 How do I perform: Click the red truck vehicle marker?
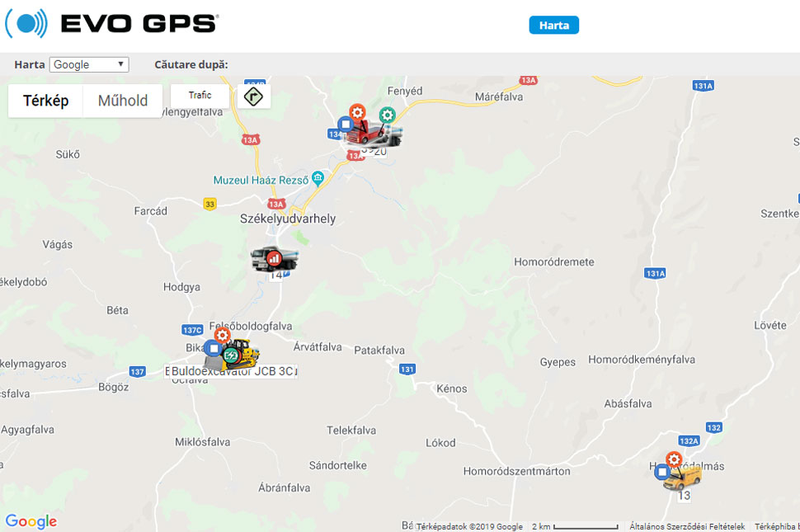point(366,134)
